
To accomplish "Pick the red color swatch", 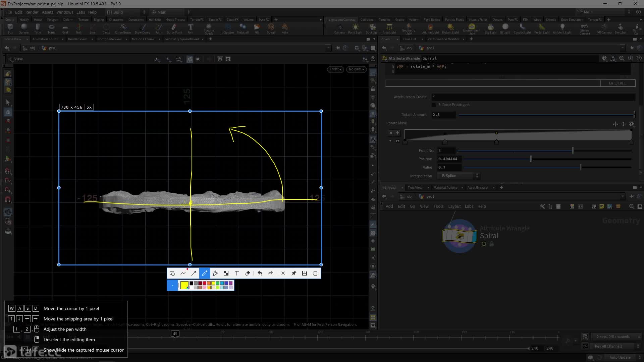I will 204,283.
